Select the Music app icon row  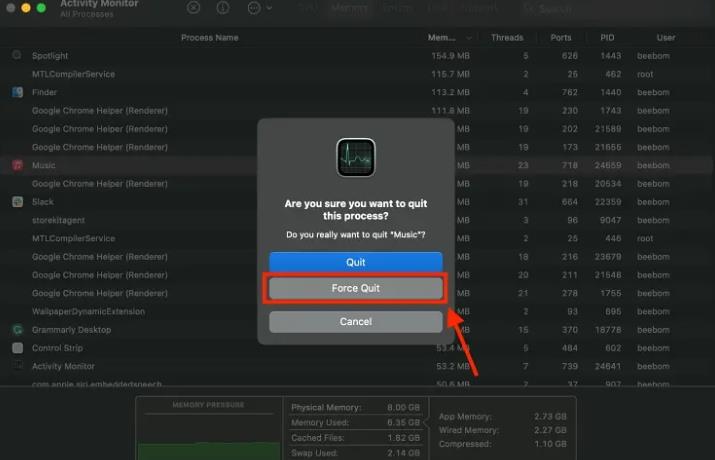coord(18,165)
